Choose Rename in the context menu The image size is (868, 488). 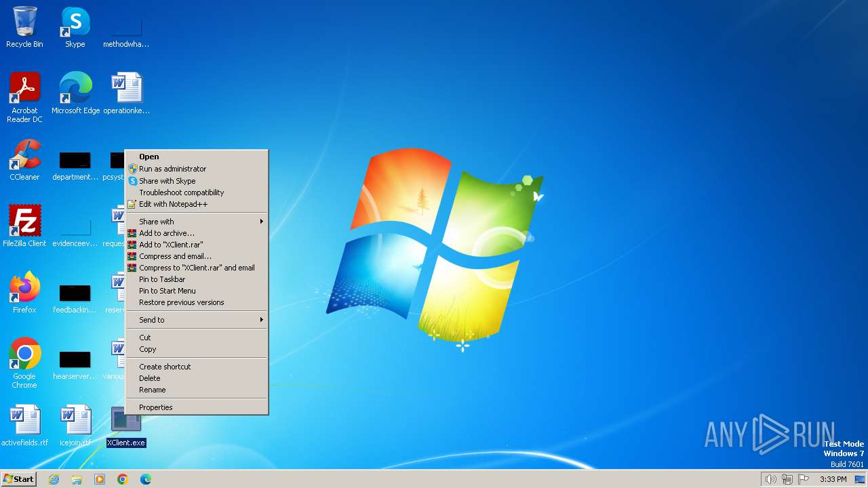(197, 390)
